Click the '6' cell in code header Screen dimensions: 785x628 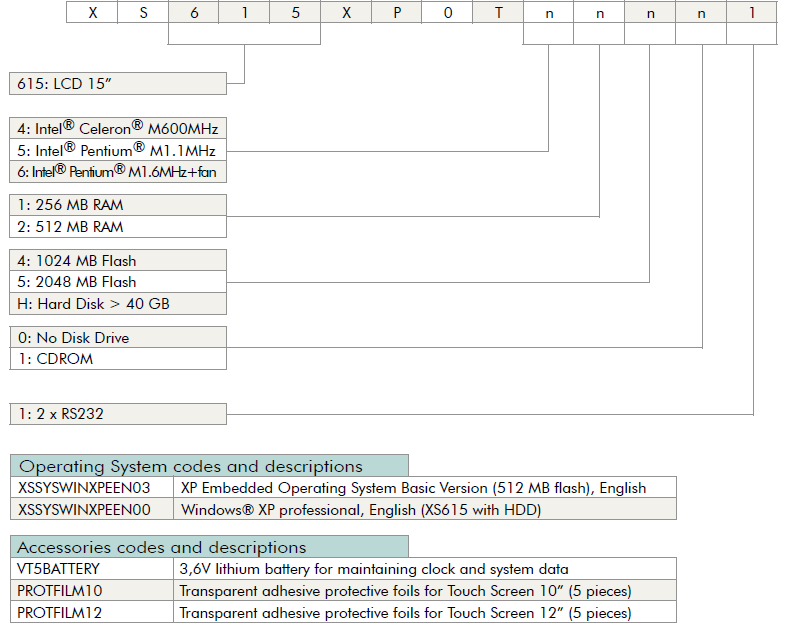pos(194,13)
